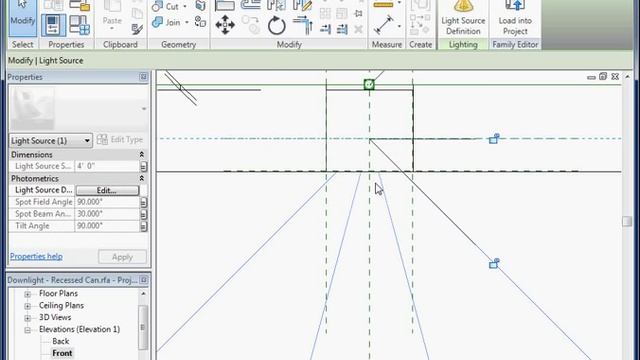
Task: Open Family Category and Parameters icon
Action: click(x=79, y=5)
